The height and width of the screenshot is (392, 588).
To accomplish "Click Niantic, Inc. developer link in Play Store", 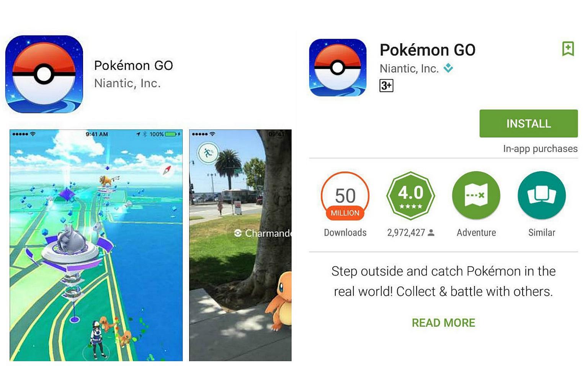I will (409, 69).
